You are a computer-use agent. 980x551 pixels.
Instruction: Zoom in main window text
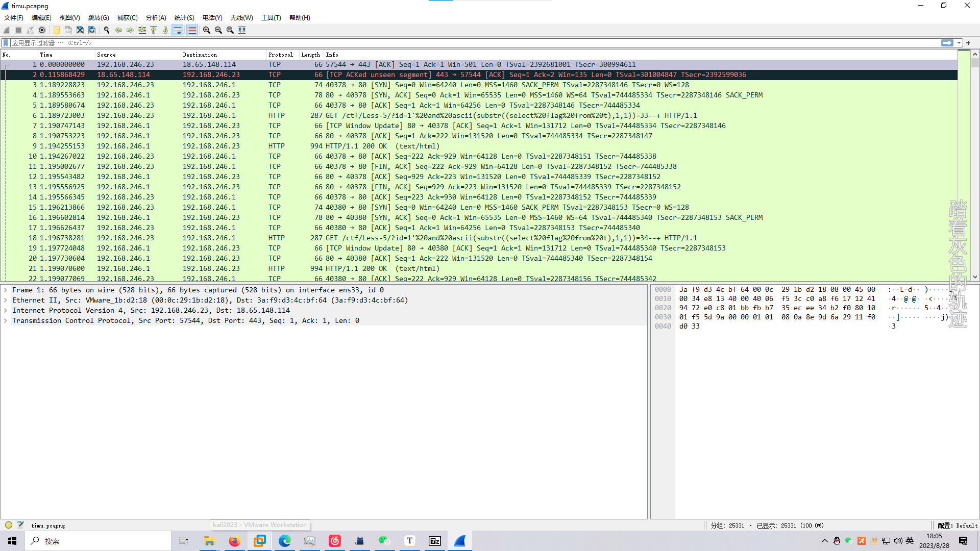click(207, 30)
